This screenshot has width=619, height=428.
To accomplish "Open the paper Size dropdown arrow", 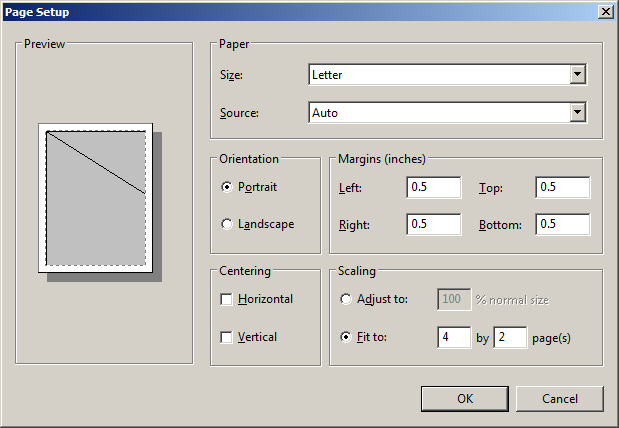I will coord(578,74).
